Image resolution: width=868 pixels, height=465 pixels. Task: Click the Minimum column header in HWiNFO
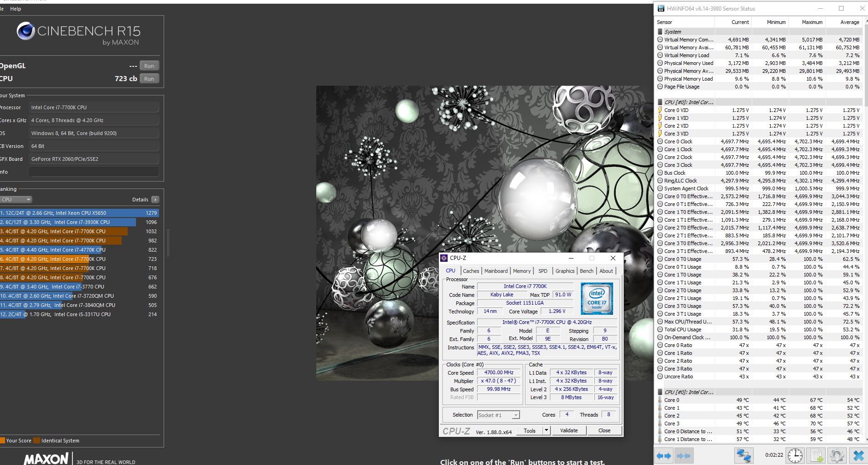tap(770, 22)
